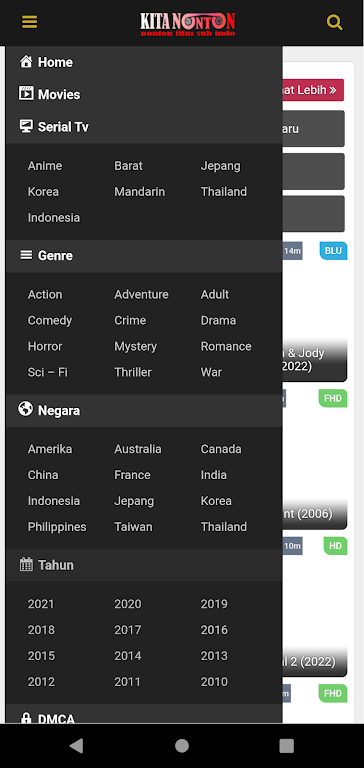Filter by year 2019

(214, 604)
